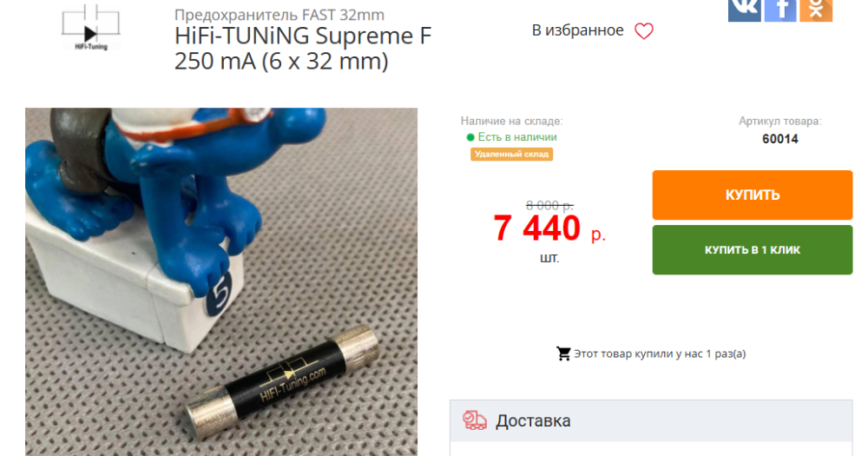The height and width of the screenshot is (456, 868).
Task: Open the fuse product photo
Action: click(x=221, y=281)
